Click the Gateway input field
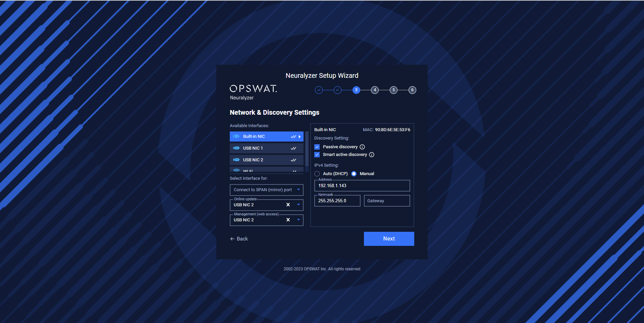Viewport: 644px width, 323px height. [387, 201]
